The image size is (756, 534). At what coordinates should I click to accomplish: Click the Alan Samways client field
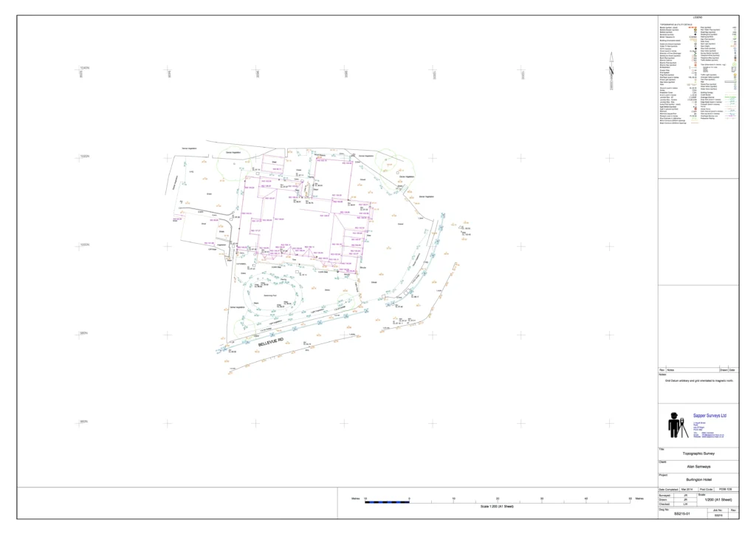coord(697,467)
